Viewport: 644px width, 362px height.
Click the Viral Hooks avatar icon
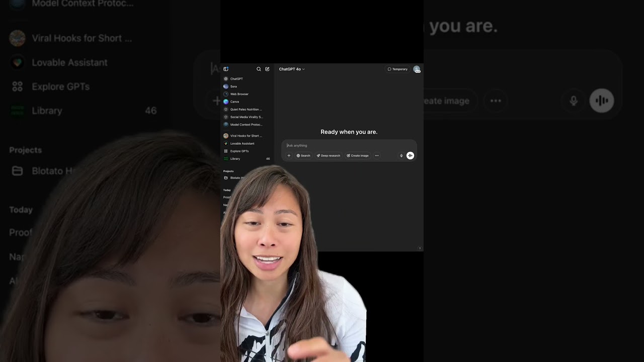pos(226,136)
